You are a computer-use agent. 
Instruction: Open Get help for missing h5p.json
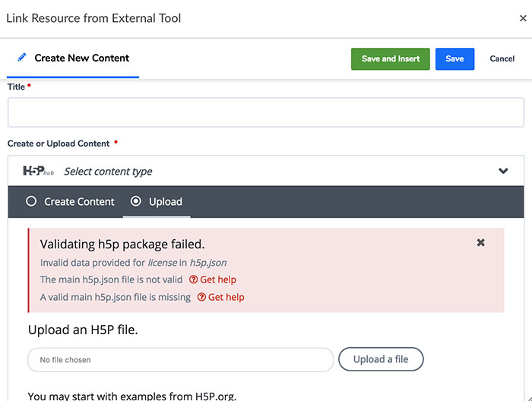tap(221, 297)
